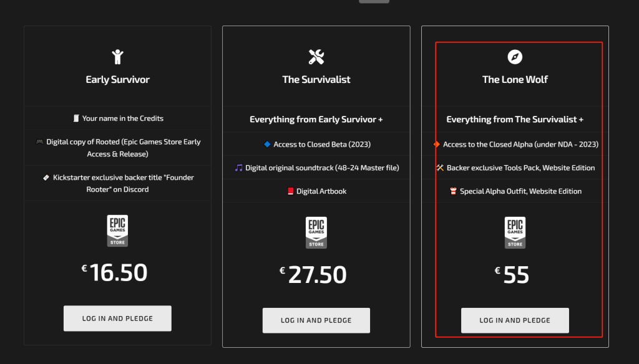639x364 pixels.
Task: Select the Early Survivor tier title
Action: click(117, 79)
